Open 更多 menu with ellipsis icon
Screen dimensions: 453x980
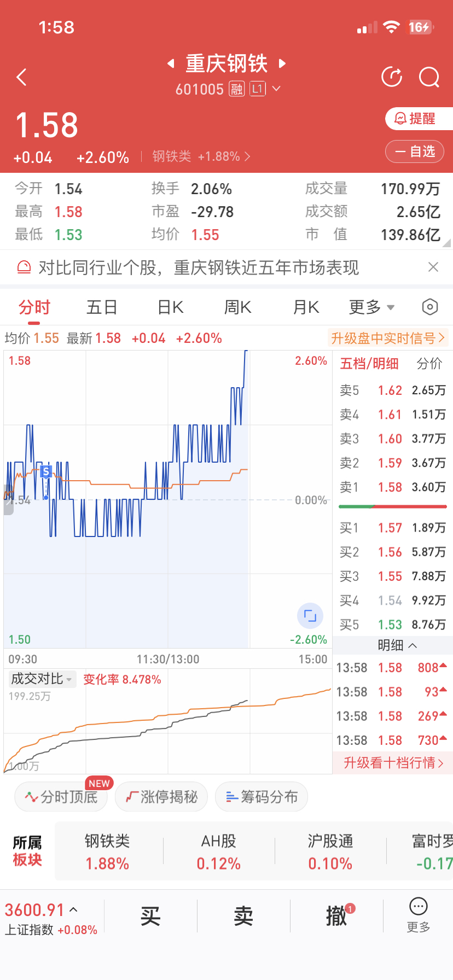419,915
